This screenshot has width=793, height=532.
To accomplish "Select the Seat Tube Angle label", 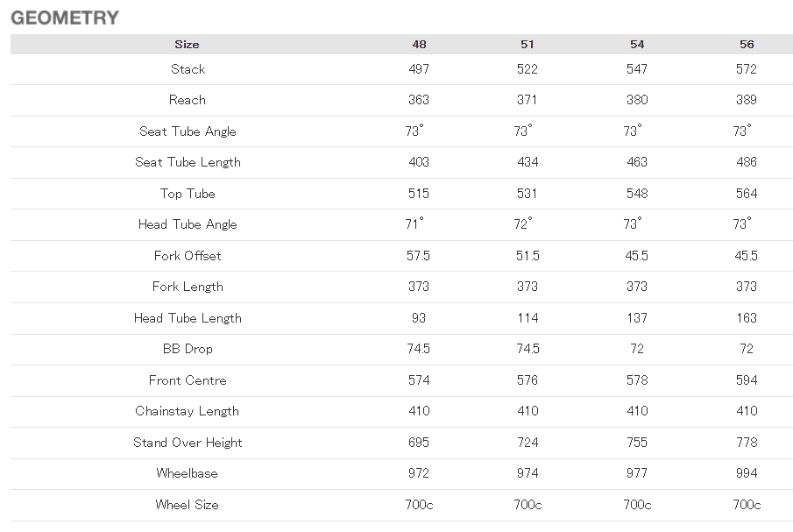I will pyautogui.click(x=188, y=131).
